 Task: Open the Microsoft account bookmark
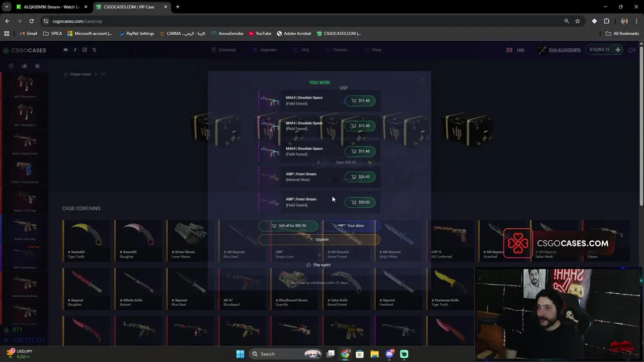coord(90,33)
